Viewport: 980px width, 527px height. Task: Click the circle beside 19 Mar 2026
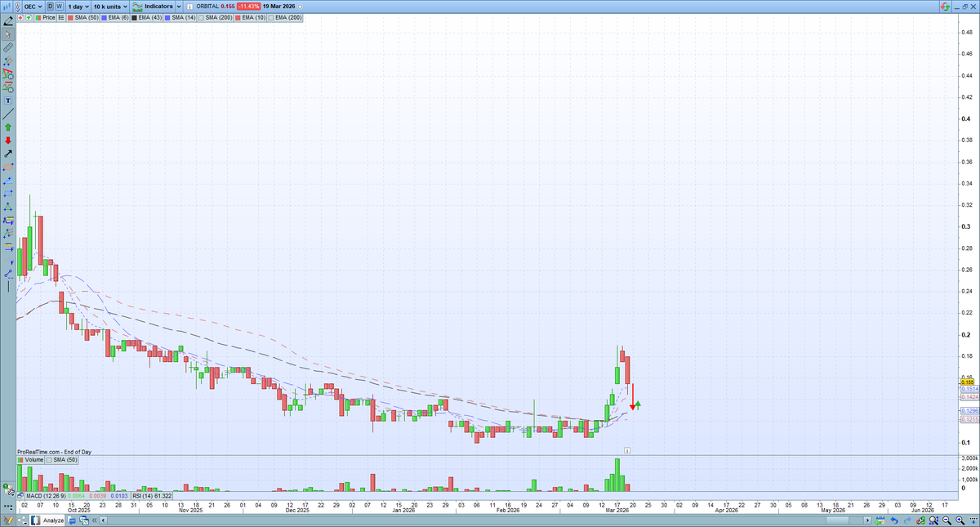point(300,7)
